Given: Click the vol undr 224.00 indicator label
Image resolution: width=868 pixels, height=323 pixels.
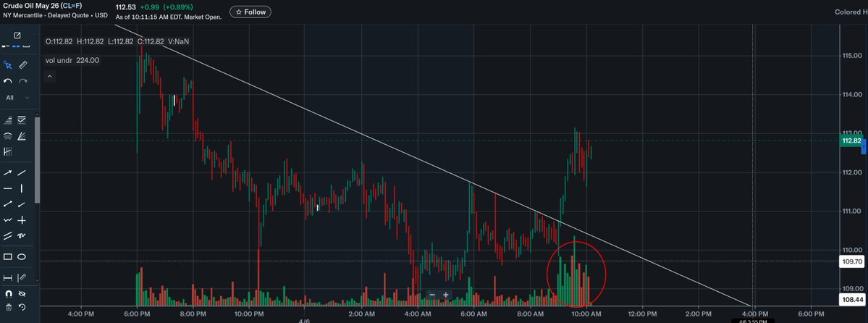Looking at the screenshot, I should tap(72, 60).
